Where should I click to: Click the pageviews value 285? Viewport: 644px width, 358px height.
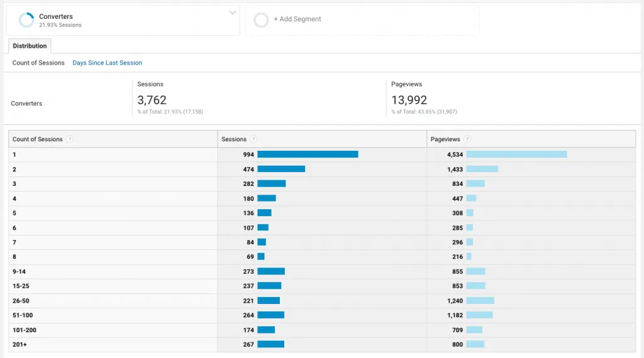(x=458, y=227)
